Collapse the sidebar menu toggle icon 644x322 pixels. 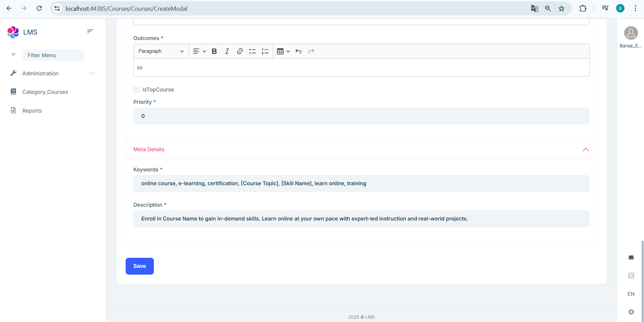point(90,31)
